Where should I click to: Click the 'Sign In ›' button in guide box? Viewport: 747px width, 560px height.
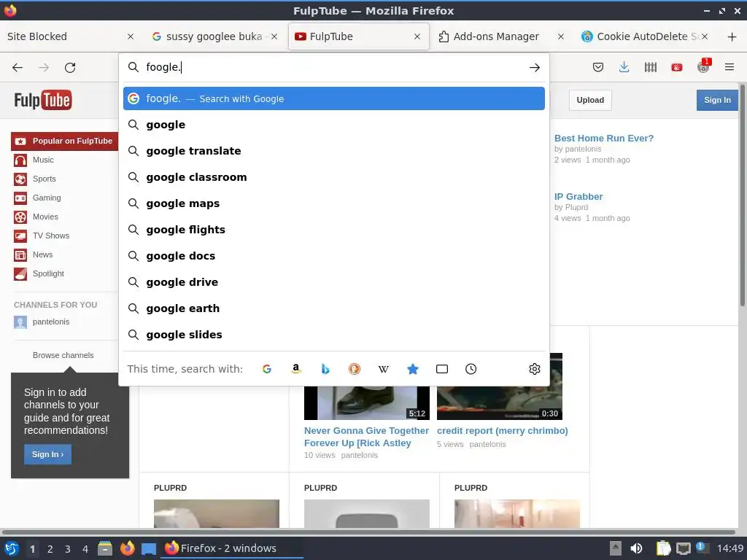click(x=47, y=454)
